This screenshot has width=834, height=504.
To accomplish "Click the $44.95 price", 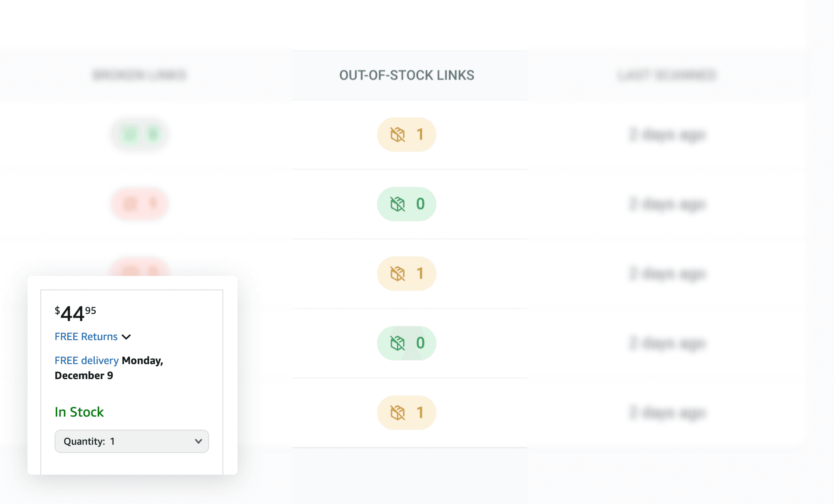I will (75, 313).
